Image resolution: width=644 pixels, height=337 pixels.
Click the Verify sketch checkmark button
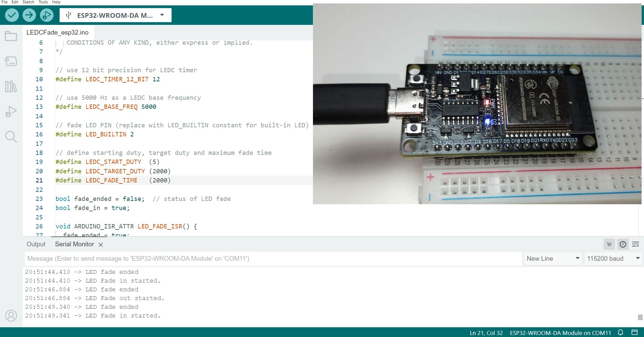click(x=12, y=15)
